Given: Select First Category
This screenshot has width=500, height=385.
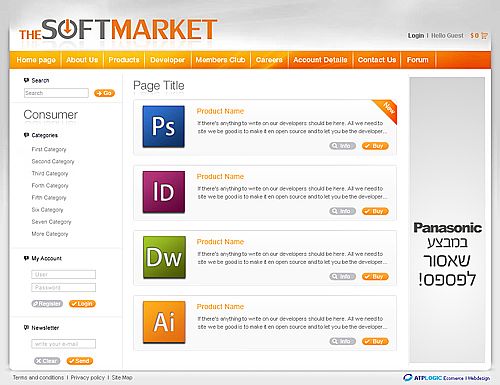Looking at the screenshot, I should [x=49, y=149].
